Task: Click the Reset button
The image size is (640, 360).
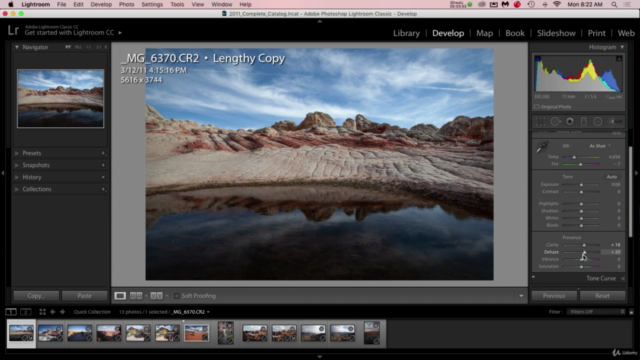Action: [x=602, y=296]
